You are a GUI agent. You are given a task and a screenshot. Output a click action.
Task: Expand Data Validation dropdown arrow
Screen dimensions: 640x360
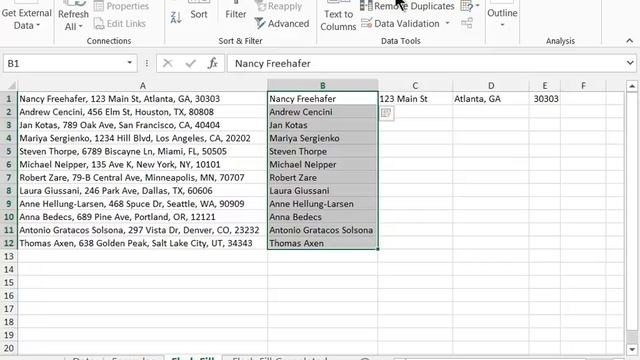(447, 23)
